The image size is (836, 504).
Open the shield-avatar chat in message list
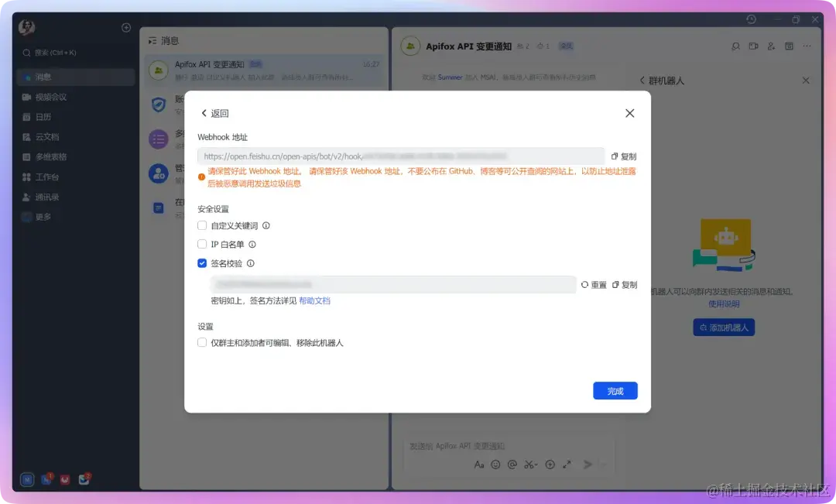(159, 105)
